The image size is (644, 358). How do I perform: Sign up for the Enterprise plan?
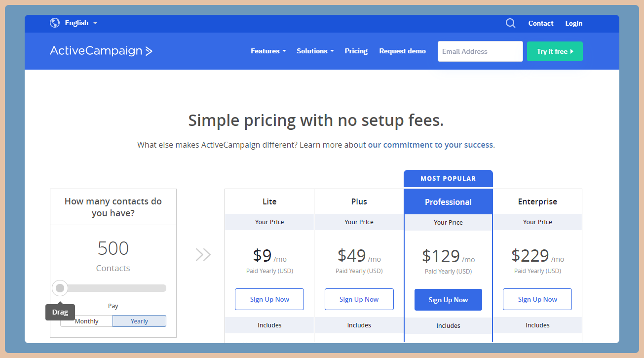click(x=537, y=299)
